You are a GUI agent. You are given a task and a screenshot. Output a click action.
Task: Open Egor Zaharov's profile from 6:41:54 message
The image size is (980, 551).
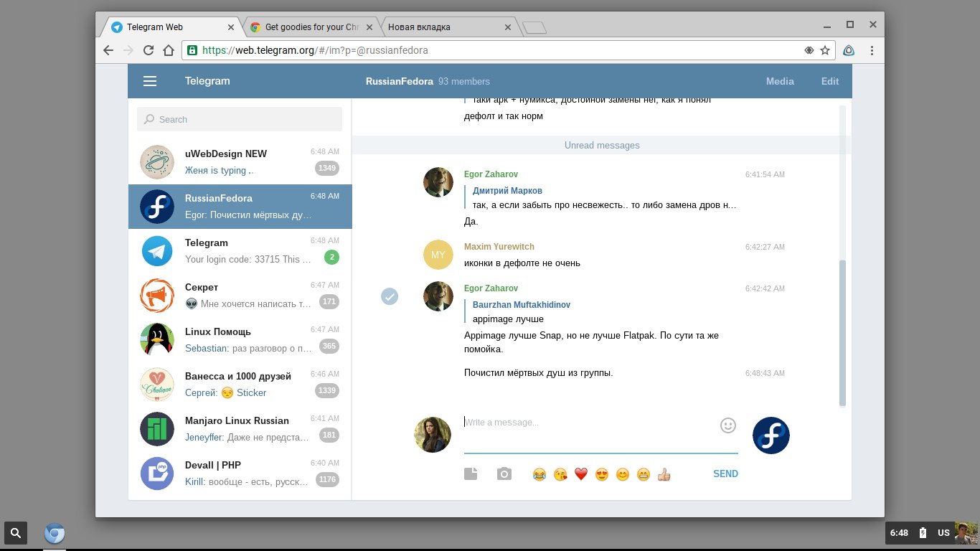[491, 174]
